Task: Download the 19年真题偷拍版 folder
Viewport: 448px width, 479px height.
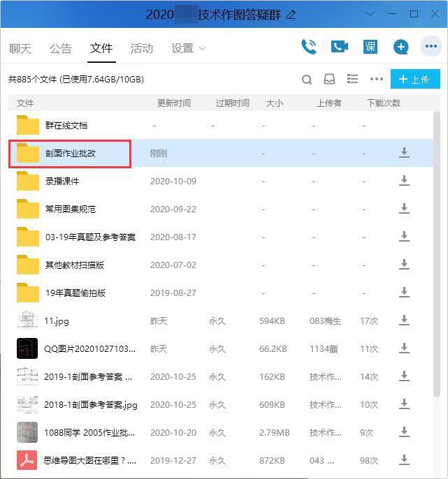Action: [404, 293]
